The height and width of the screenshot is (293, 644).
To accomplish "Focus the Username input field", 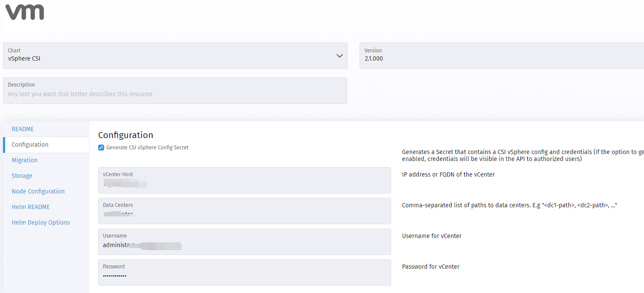I will click(x=245, y=241).
